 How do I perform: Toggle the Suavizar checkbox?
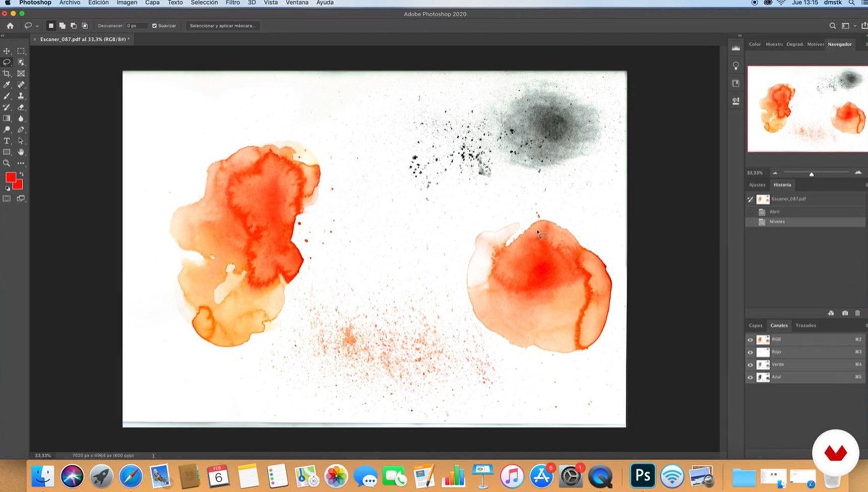coord(154,26)
